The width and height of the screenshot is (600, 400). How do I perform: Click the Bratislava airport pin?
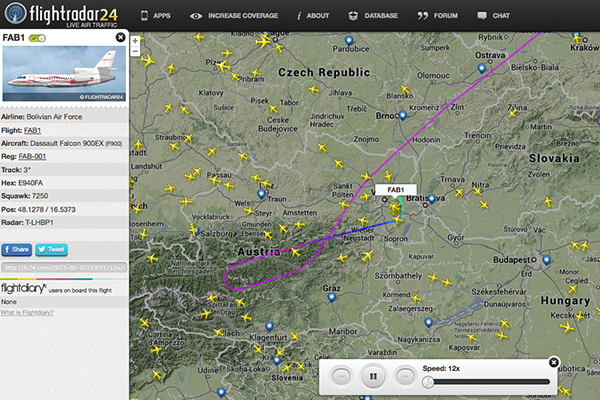point(432,199)
